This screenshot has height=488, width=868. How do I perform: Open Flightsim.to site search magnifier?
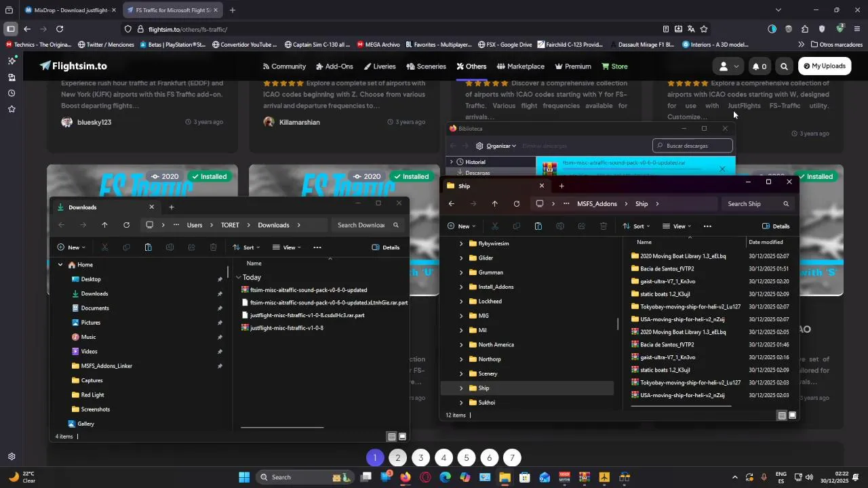[x=784, y=66]
